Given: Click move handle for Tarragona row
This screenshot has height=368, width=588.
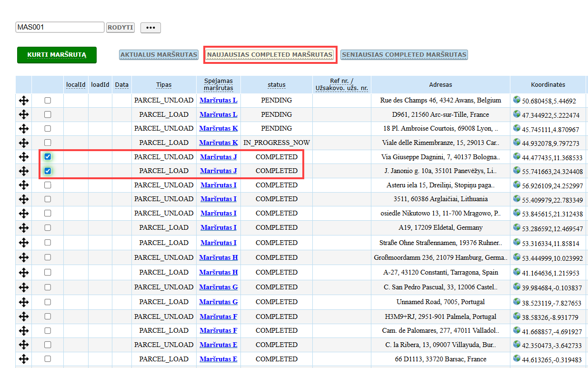Looking at the screenshot, I should 24,273.
